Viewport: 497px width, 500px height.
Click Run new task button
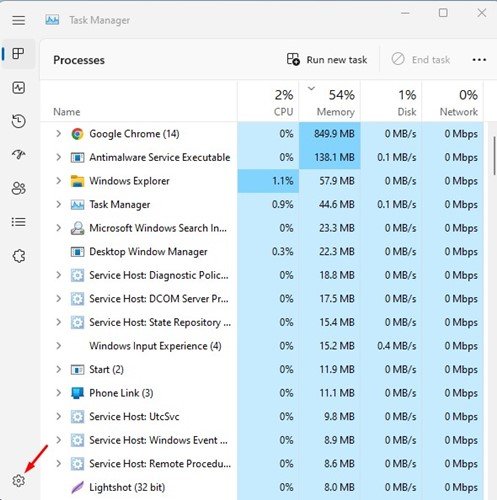pos(327,60)
